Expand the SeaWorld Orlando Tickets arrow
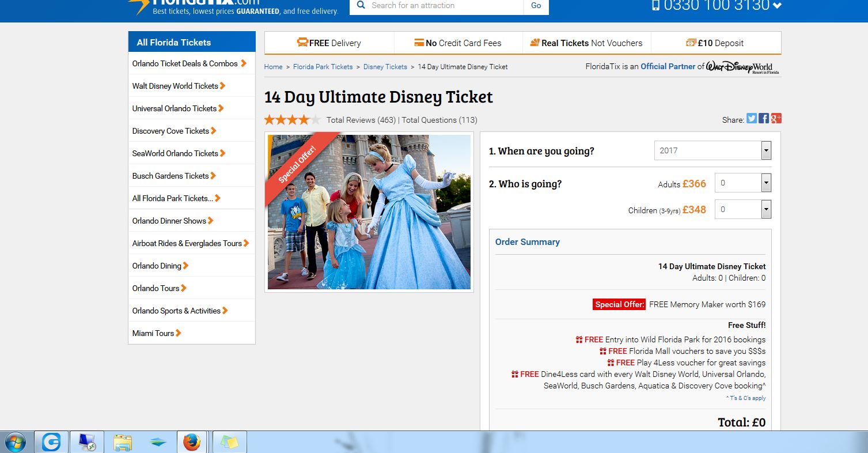 coord(222,153)
